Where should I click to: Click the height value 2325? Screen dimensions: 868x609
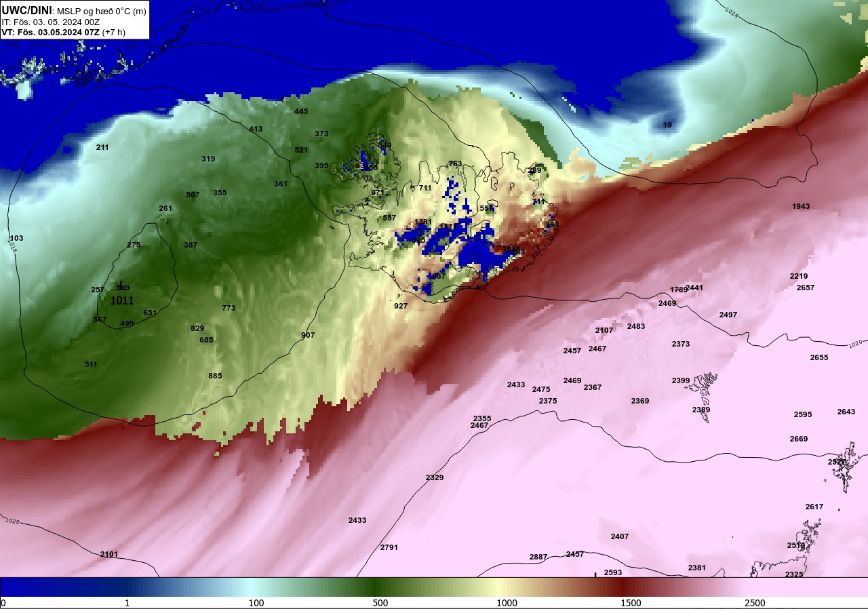tap(794, 574)
